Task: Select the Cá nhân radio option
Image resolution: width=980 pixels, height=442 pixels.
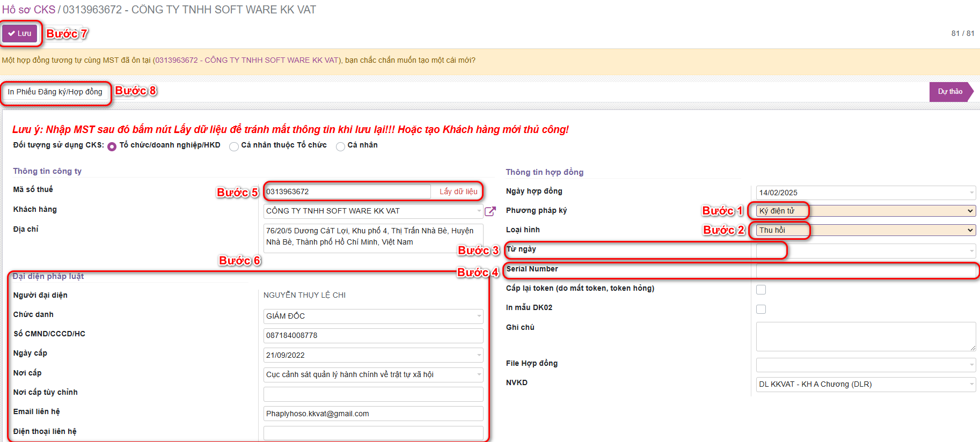Action: pyautogui.click(x=340, y=146)
